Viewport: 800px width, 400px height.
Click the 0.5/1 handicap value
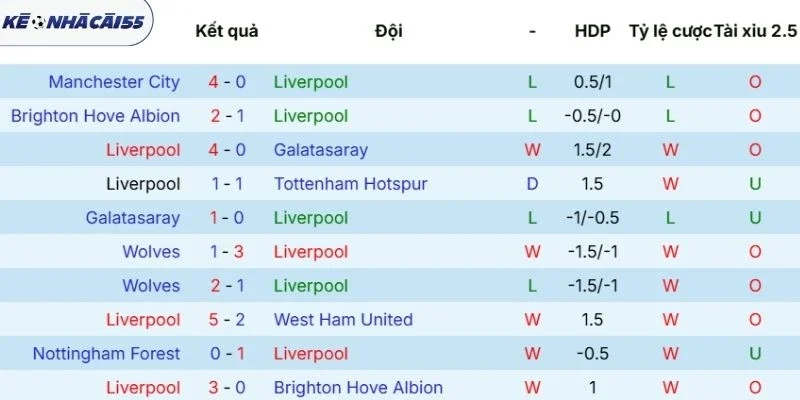click(x=593, y=82)
